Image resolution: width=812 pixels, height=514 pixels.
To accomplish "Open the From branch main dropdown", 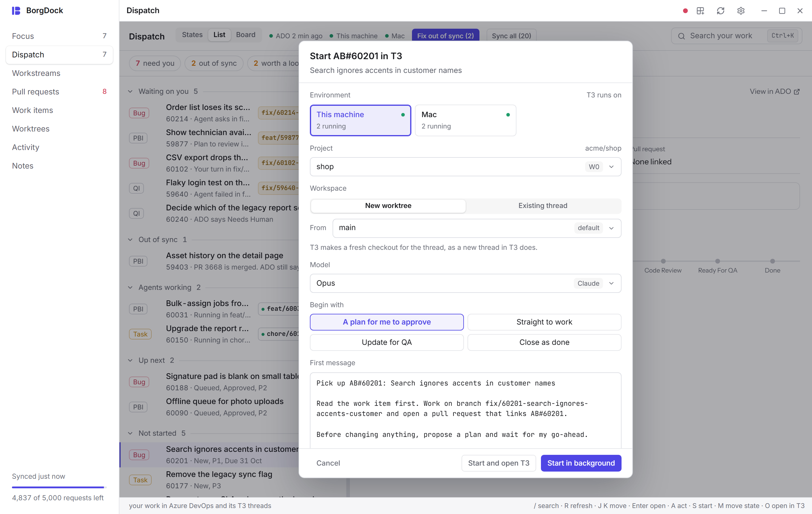I will point(477,228).
